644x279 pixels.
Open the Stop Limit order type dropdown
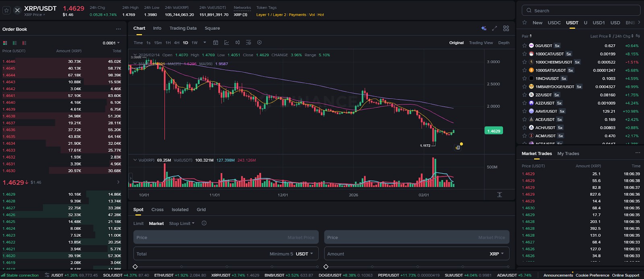[182, 223]
